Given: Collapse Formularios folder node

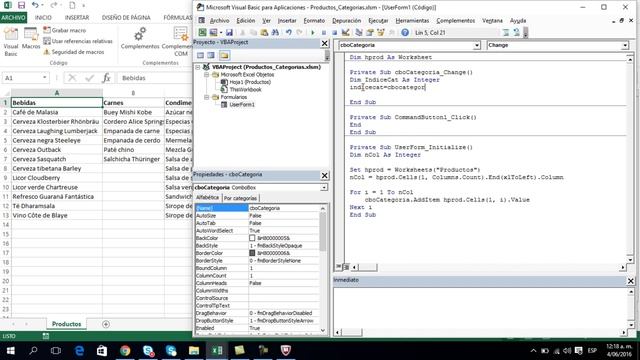Looking at the screenshot, I should 207,97.
